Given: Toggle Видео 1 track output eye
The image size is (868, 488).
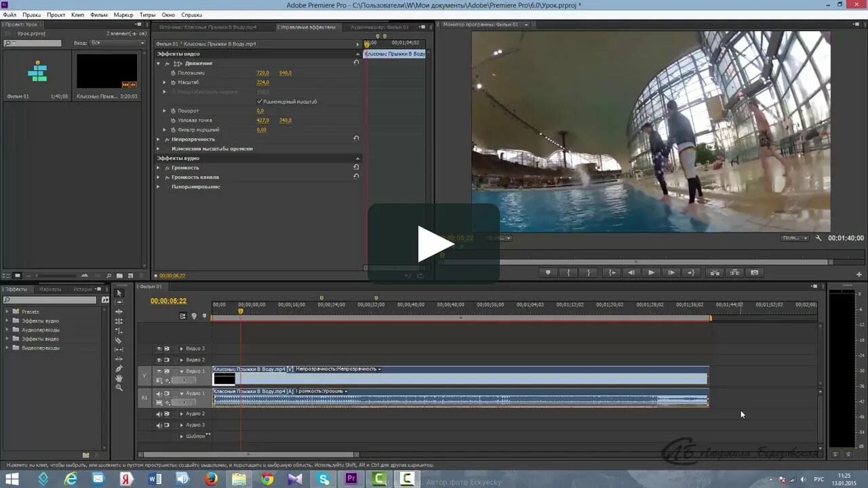Looking at the screenshot, I should tap(159, 371).
